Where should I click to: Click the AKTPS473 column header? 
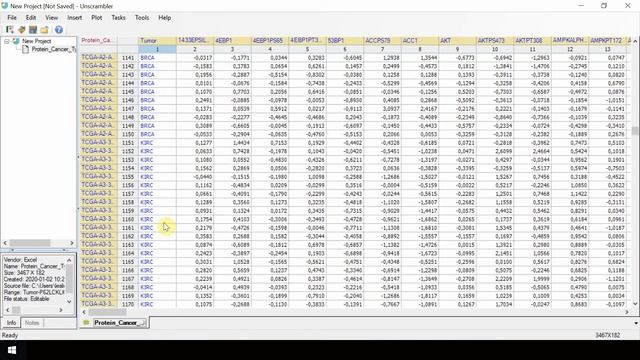(x=495, y=40)
